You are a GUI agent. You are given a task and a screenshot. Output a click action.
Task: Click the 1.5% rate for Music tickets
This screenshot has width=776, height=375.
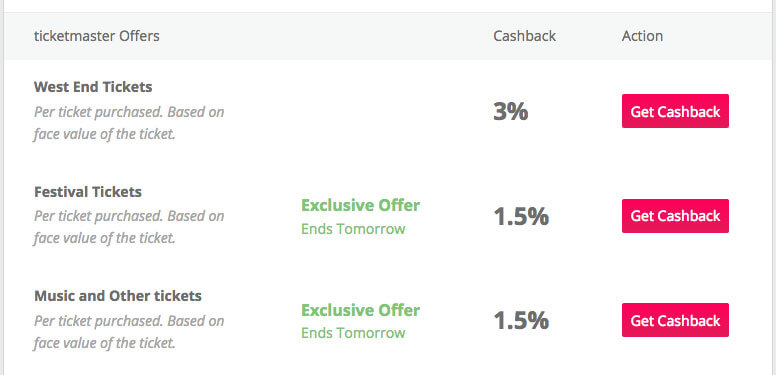pyautogui.click(x=521, y=321)
